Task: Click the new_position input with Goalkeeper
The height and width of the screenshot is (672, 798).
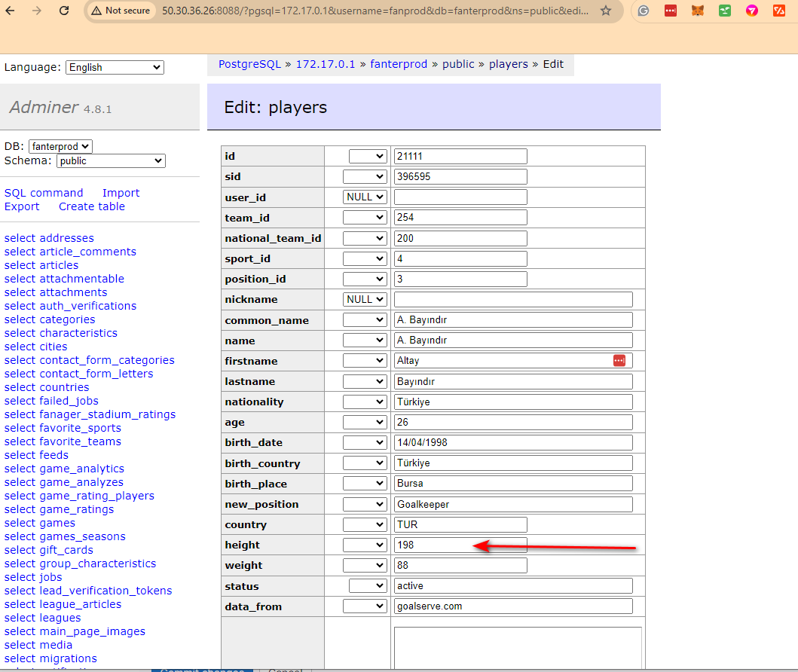Action: click(x=513, y=504)
